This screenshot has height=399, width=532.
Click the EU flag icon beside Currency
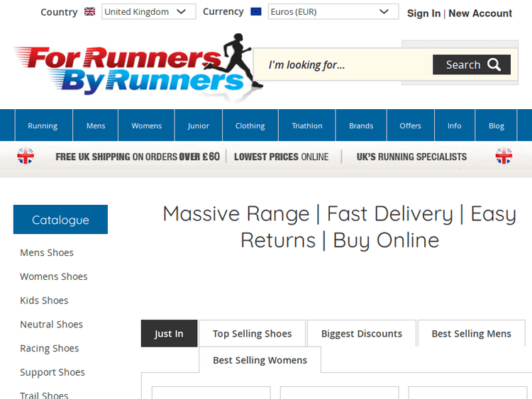256,12
